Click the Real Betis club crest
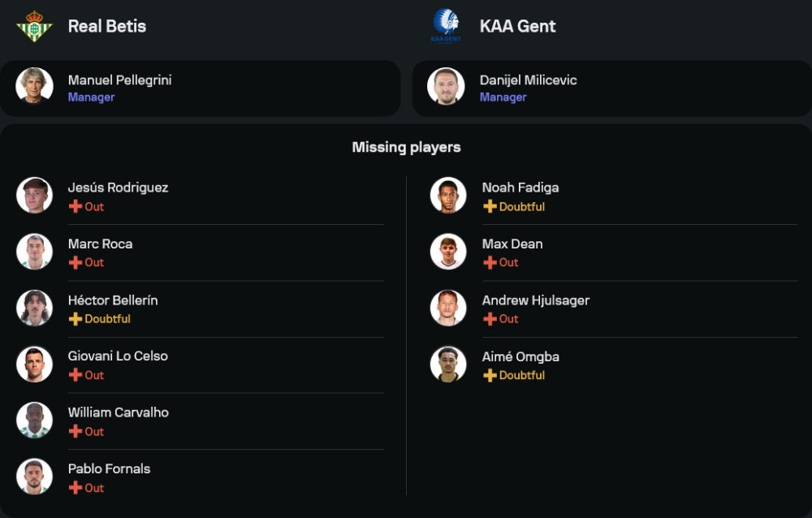This screenshot has height=518, width=812. [34, 26]
